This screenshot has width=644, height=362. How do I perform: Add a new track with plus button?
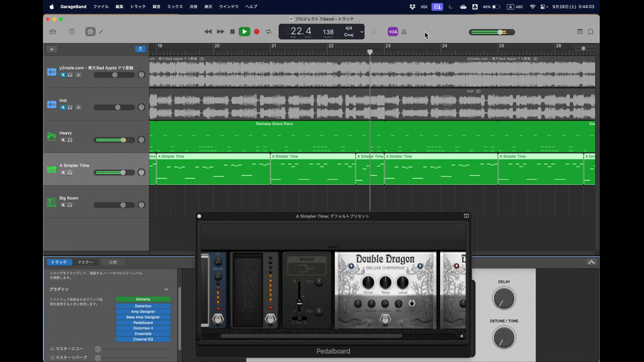coord(52,49)
